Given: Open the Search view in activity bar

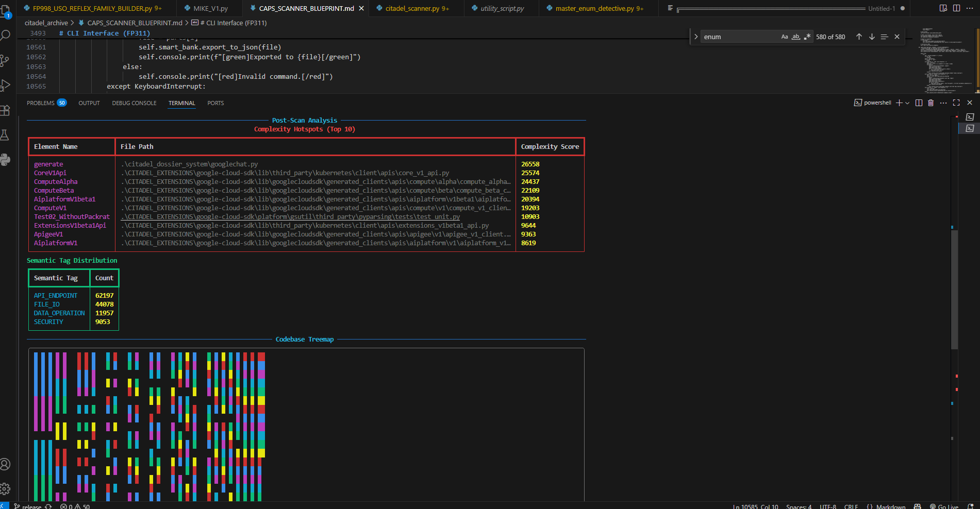Looking at the screenshot, I should click(x=5, y=36).
